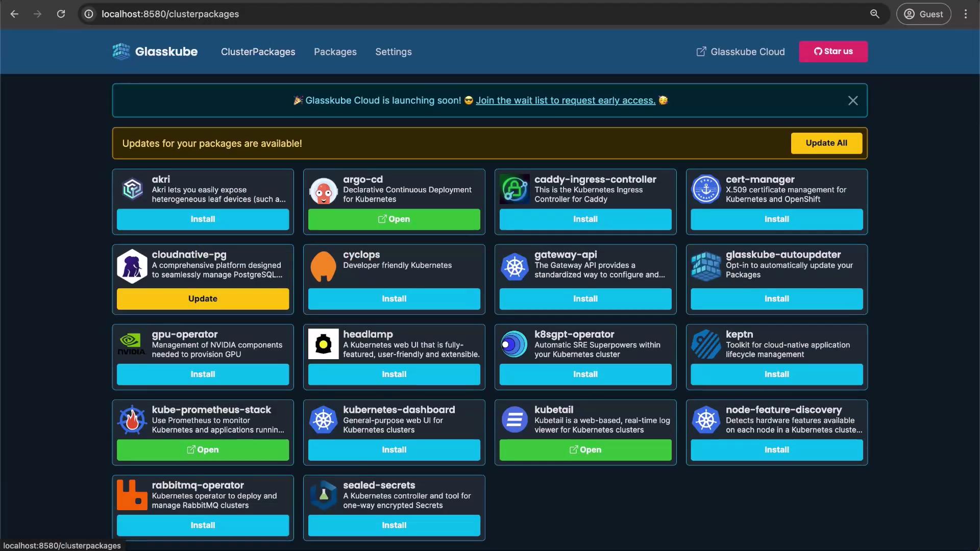Click the kubetail package title
Screen dimensions: 980x551
pyautogui.click(x=554, y=410)
